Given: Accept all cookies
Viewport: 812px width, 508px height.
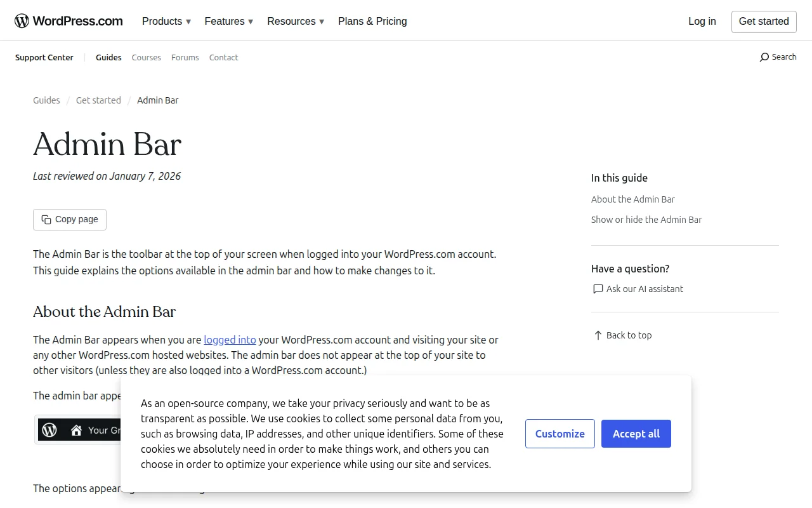Looking at the screenshot, I should (x=636, y=434).
